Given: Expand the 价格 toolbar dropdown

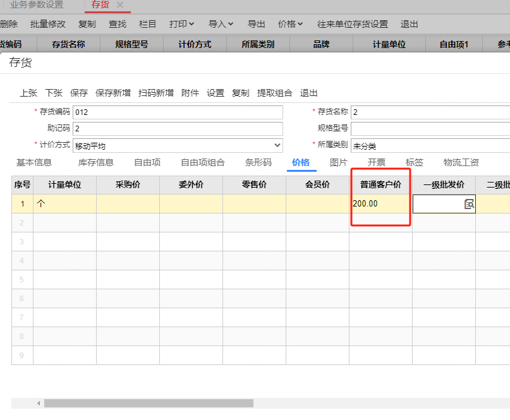Looking at the screenshot, I should coord(290,24).
